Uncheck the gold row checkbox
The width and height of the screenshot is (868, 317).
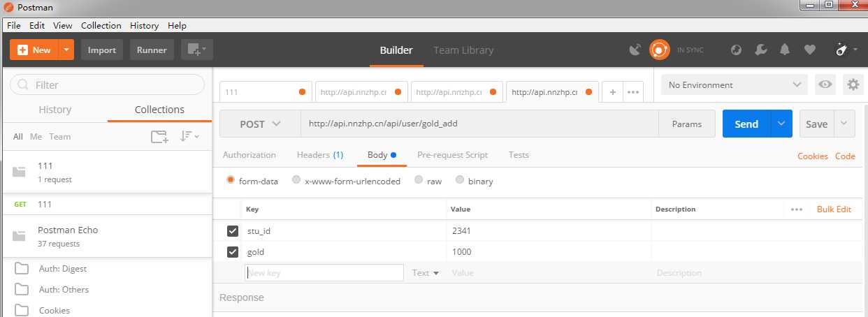coord(233,251)
